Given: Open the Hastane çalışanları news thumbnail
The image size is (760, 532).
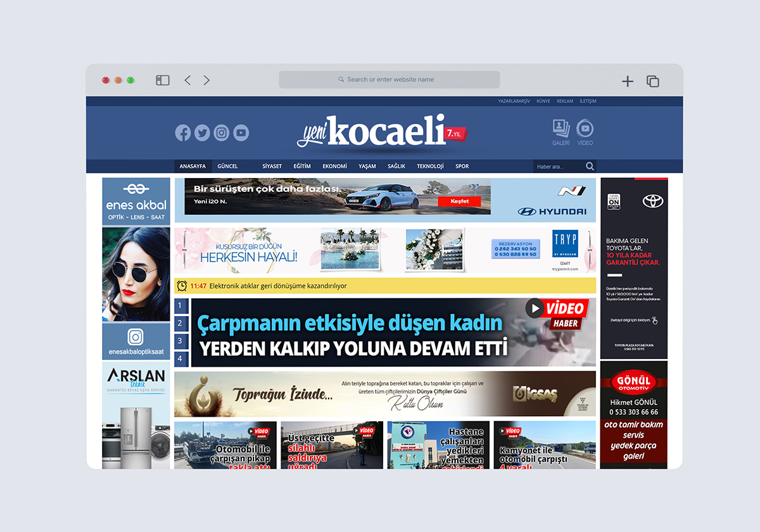Looking at the screenshot, I should [438, 445].
